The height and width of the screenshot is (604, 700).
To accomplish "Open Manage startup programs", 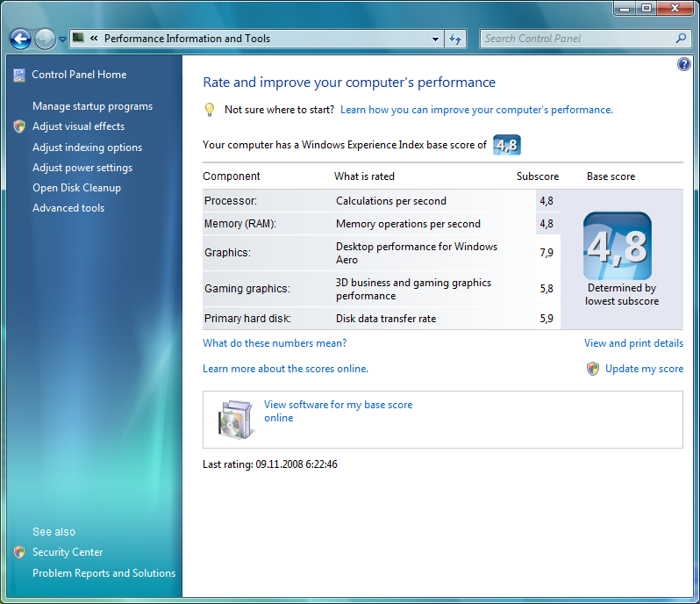I will [92, 106].
